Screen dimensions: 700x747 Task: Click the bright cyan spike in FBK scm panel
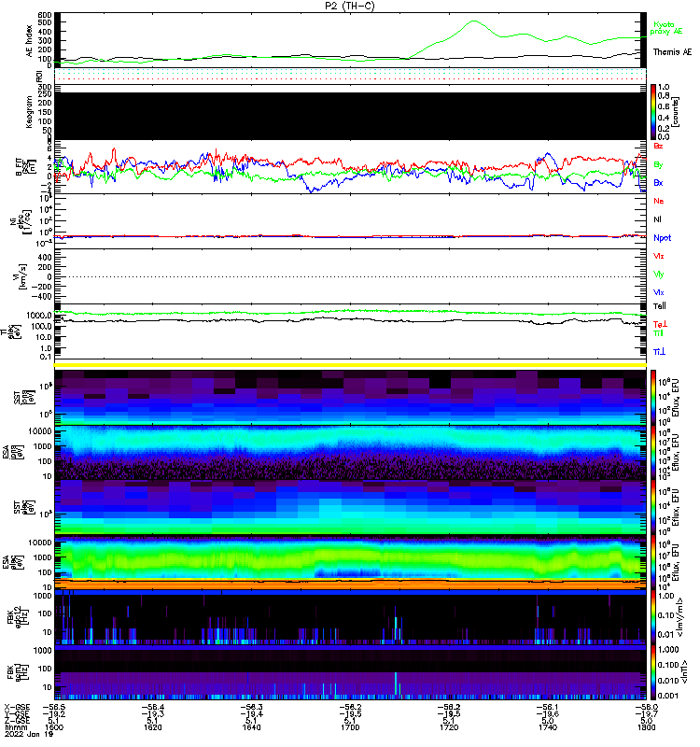(x=395, y=684)
